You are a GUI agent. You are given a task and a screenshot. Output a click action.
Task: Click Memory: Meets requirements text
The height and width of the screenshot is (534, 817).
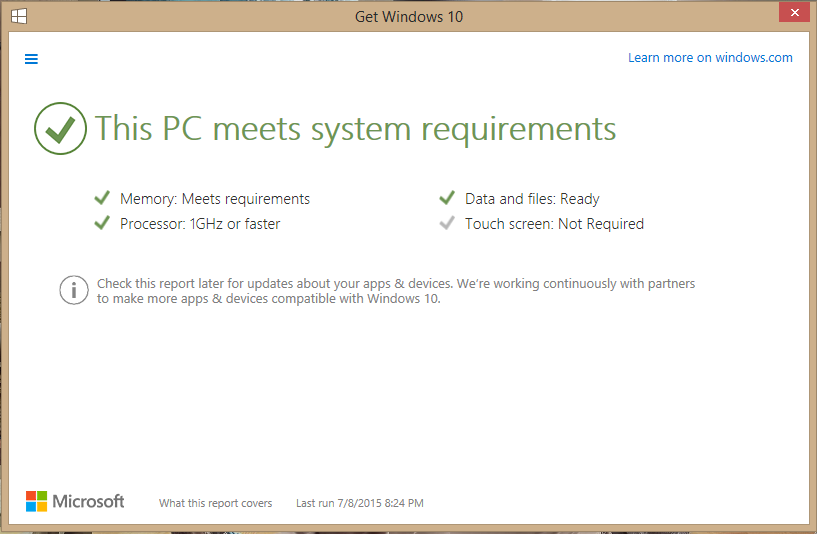pyautogui.click(x=215, y=199)
